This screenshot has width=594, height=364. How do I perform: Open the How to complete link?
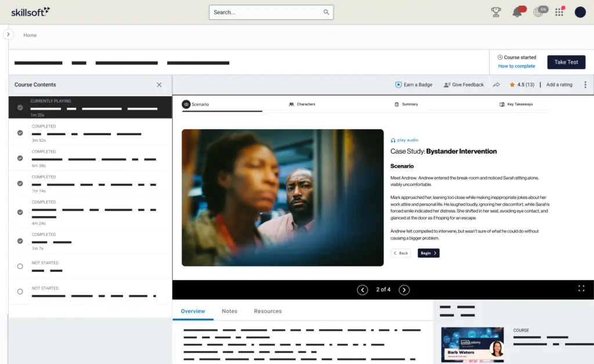pos(516,66)
